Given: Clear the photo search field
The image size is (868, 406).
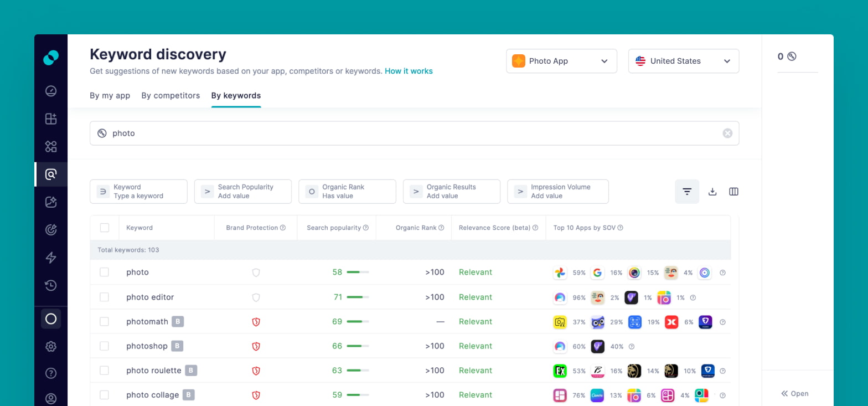Looking at the screenshot, I should [727, 133].
